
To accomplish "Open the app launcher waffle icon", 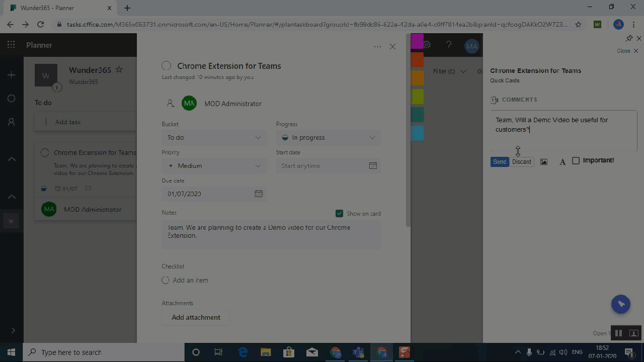I will [x=11, y=45].
